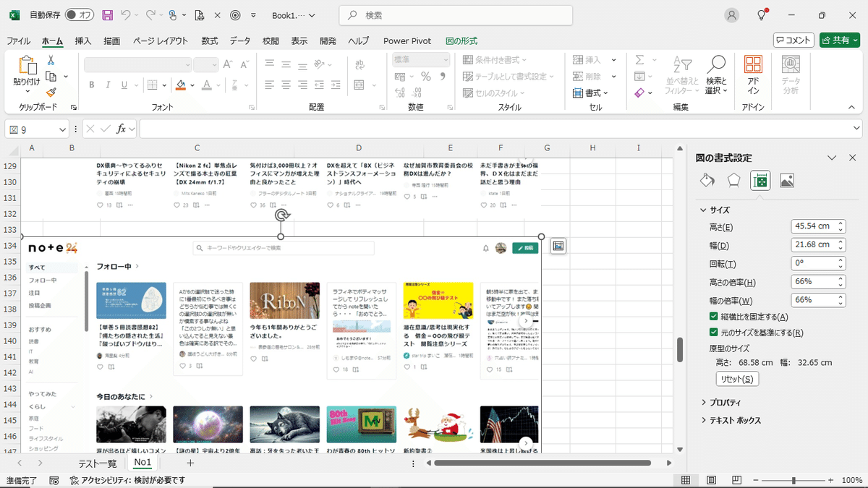Open Find and Select (検索と選択)
Screen dimensions: 868x488
(x=716, y=75)
